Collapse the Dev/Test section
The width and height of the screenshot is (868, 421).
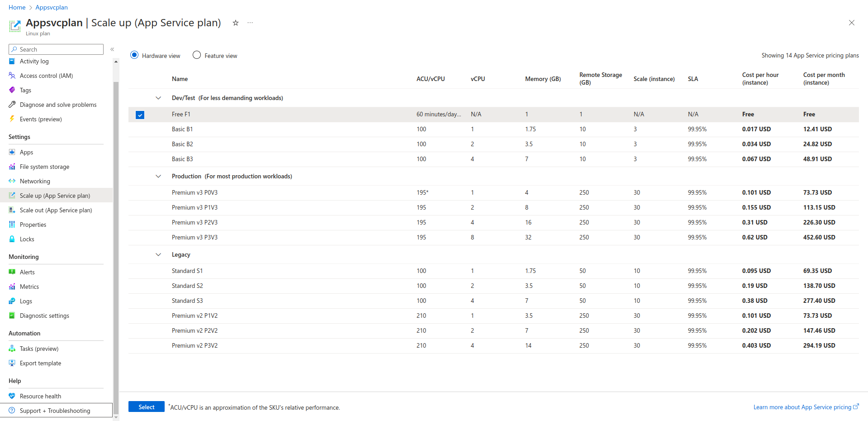point(158,98)
